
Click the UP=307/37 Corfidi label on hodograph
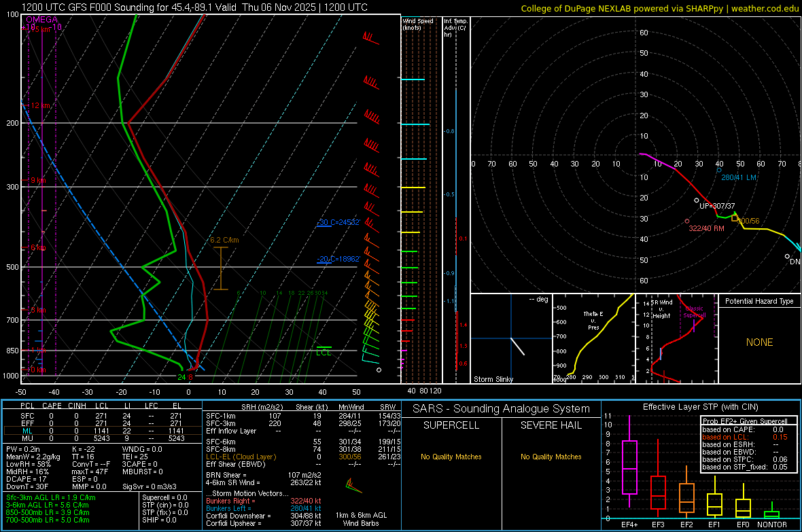(717, 206)
